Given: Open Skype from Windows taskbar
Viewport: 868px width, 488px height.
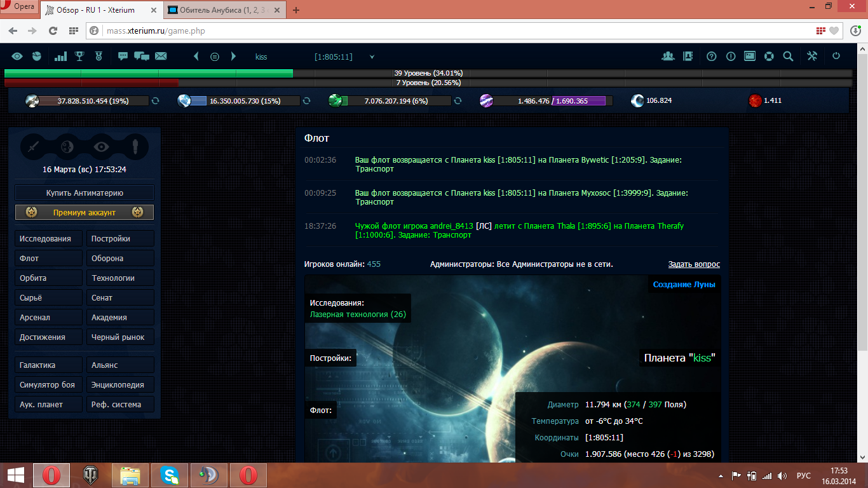Looking at the screenshot, I should pos(170,475).
